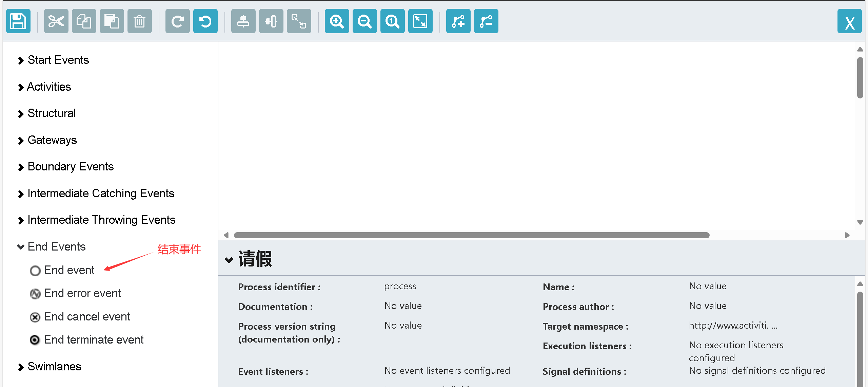Click the Delete trash can icon
868x387 pixels.
coord(140,21)
